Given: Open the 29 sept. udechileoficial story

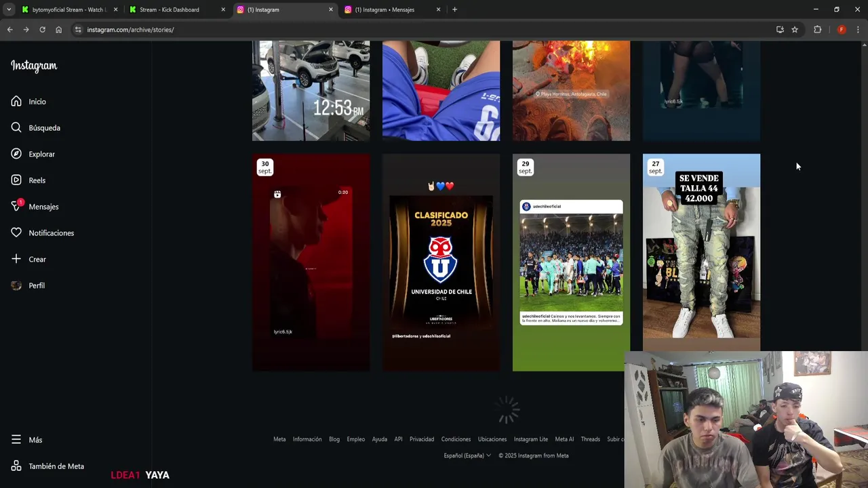Looking at the screenshot, I should (571, 262).
